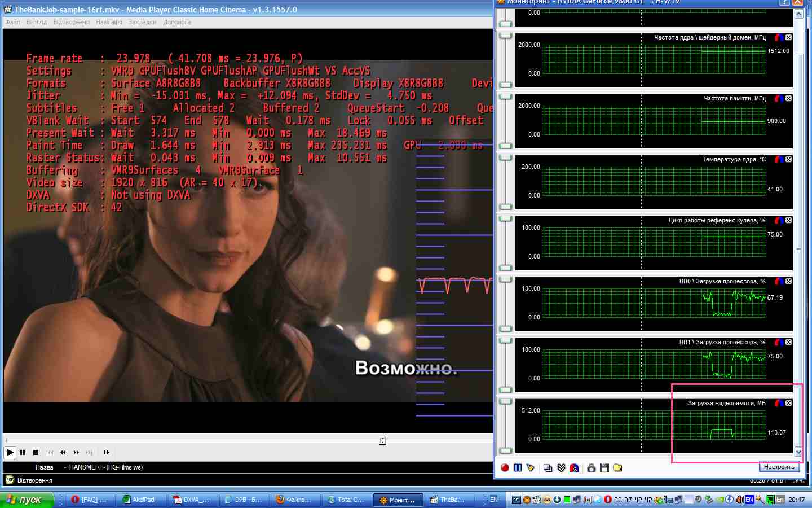
Task: Click the system tray clock showing 20:47
Action: tap(797, 500)
